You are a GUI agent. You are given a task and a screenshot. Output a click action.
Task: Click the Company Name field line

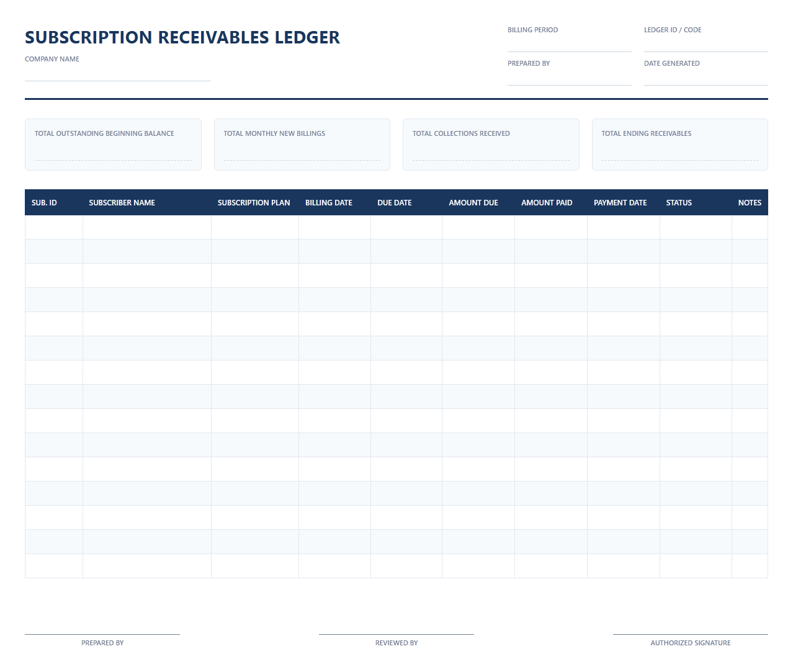[118, 74]
